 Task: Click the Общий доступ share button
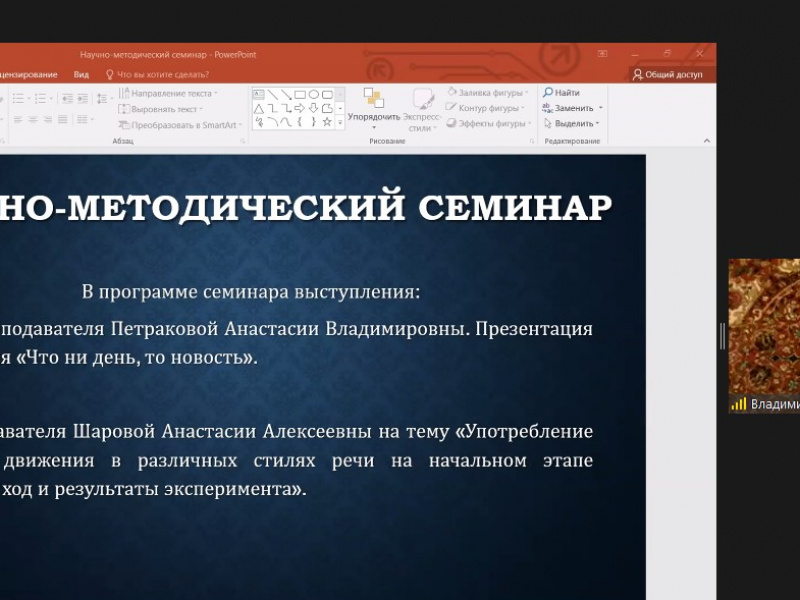point(667,74)
